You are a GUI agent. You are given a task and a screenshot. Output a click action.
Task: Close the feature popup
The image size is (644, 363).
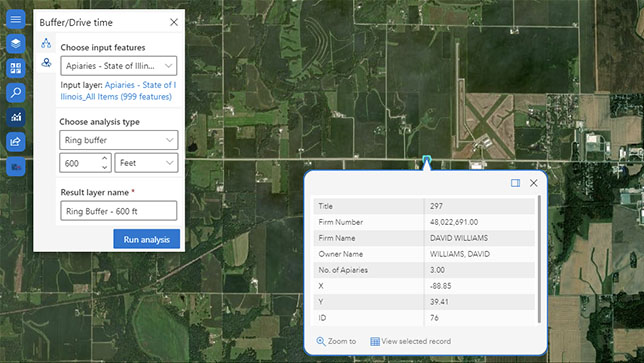point(534,183)
